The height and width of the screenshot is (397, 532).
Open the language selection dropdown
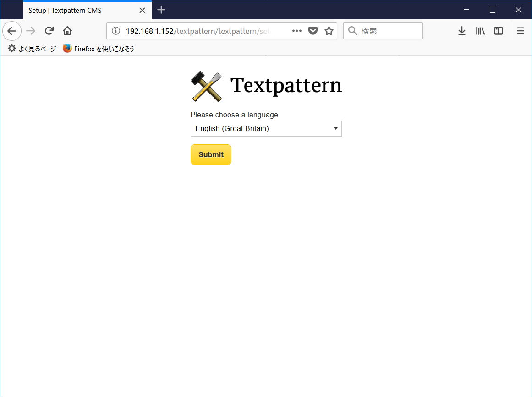pyautogui.click(x=266, y=128)
